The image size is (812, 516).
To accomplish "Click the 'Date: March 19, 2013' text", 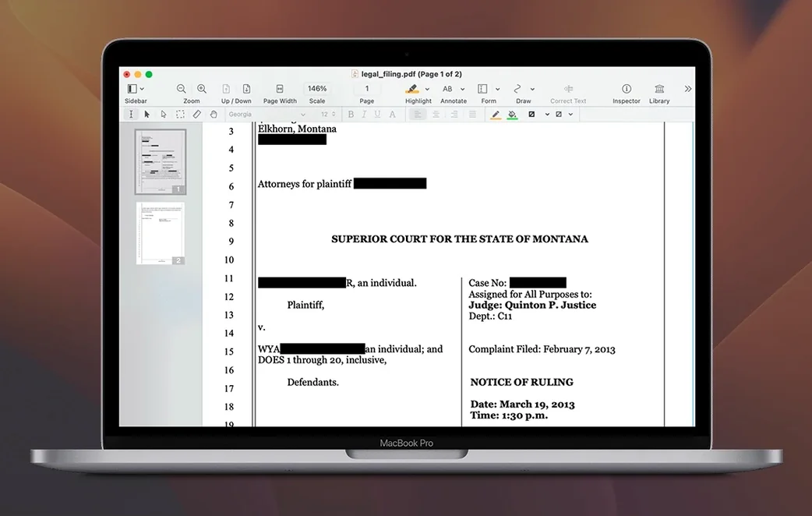I will coord(523,404).
